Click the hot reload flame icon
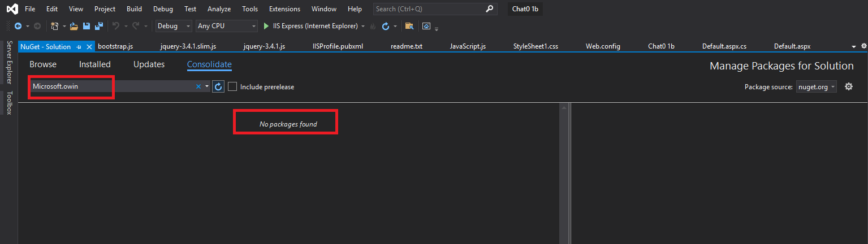 point(373,26)
